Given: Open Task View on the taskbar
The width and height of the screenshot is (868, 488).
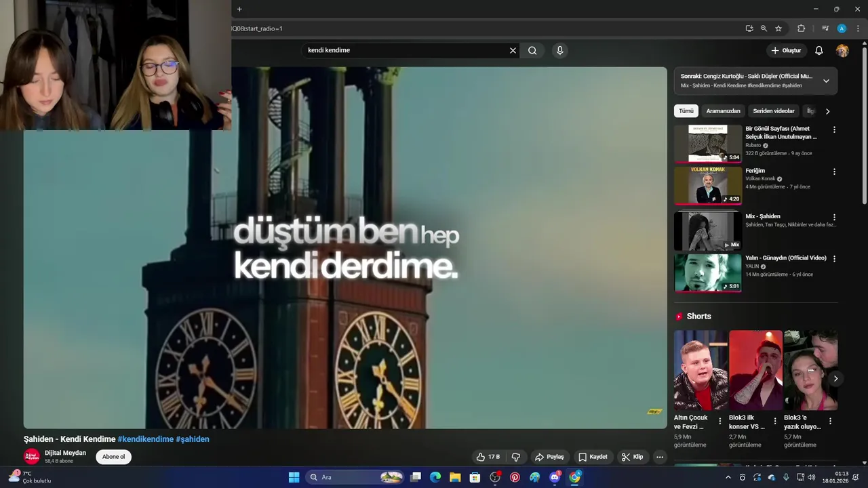Looking at the screenshot, I should tap(416, 477).
